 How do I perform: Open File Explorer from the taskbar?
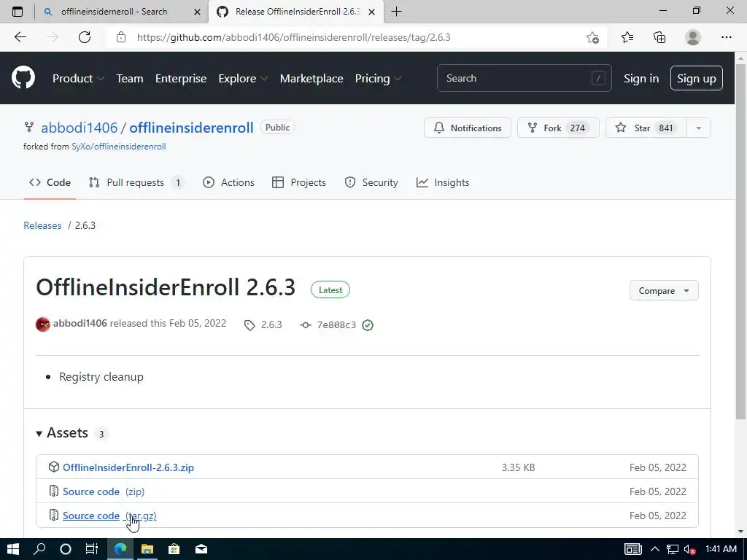pyautogui.click(x=147, y=549)
